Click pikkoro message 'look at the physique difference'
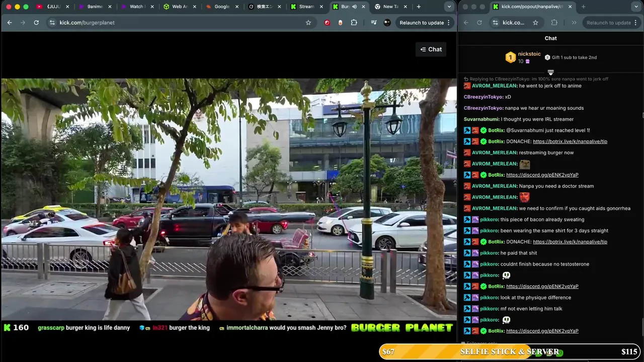The width and height of the screenshot is (644, 362). 535,298
